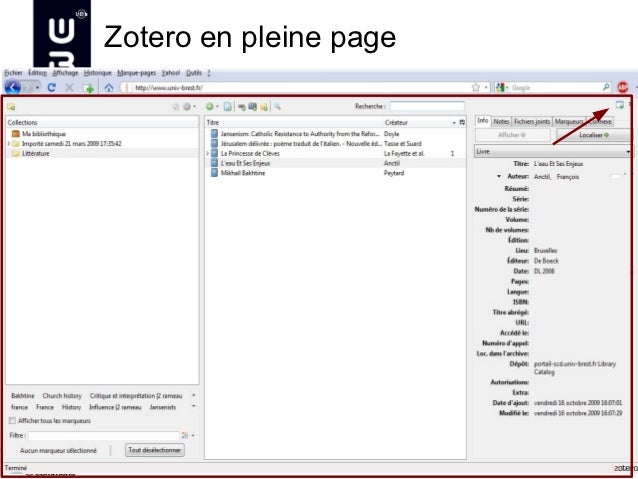Switch to the Fichiers joints tab
Screen dimensions: 638x479
click(x=532, y=121)
